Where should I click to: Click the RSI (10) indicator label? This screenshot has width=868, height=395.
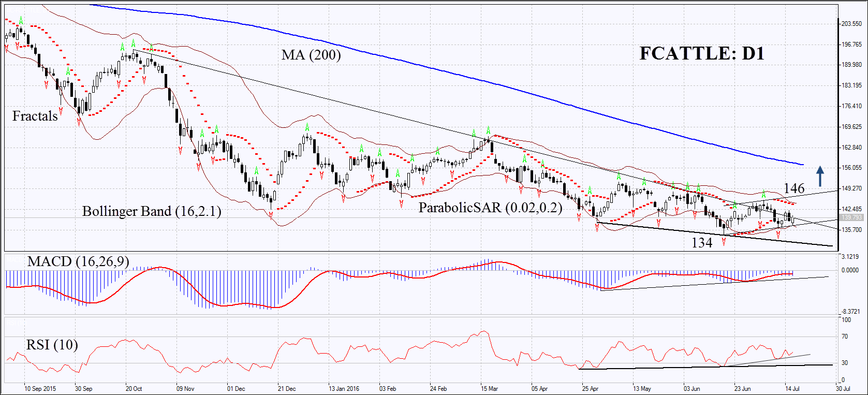pyautogui.click(x=52, y=345)
